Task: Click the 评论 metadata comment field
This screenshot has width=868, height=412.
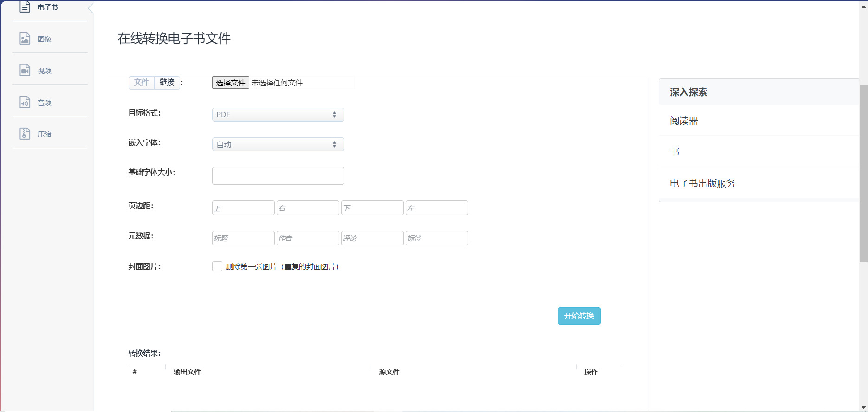Action: click(372, 238)
